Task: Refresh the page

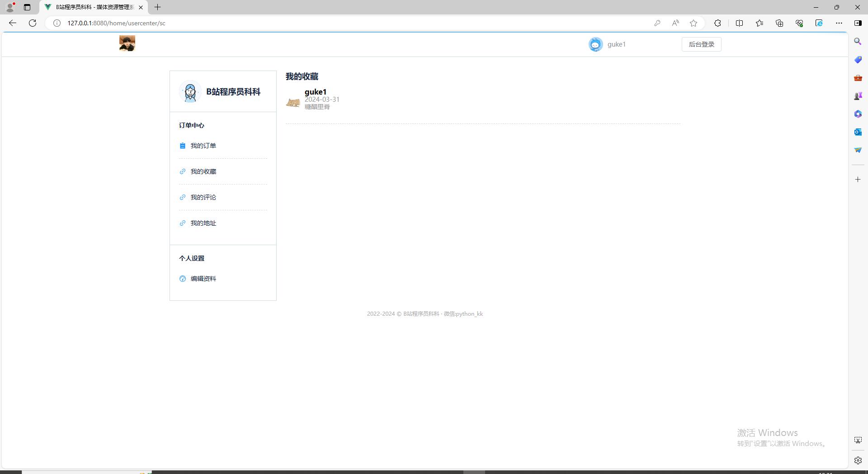Action: [x=33, y=23]
